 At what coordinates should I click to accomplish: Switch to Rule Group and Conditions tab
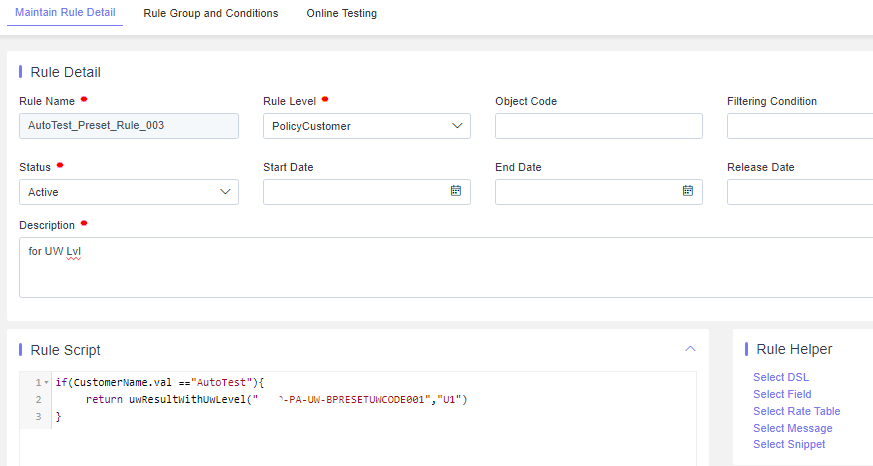pos(210,13)
